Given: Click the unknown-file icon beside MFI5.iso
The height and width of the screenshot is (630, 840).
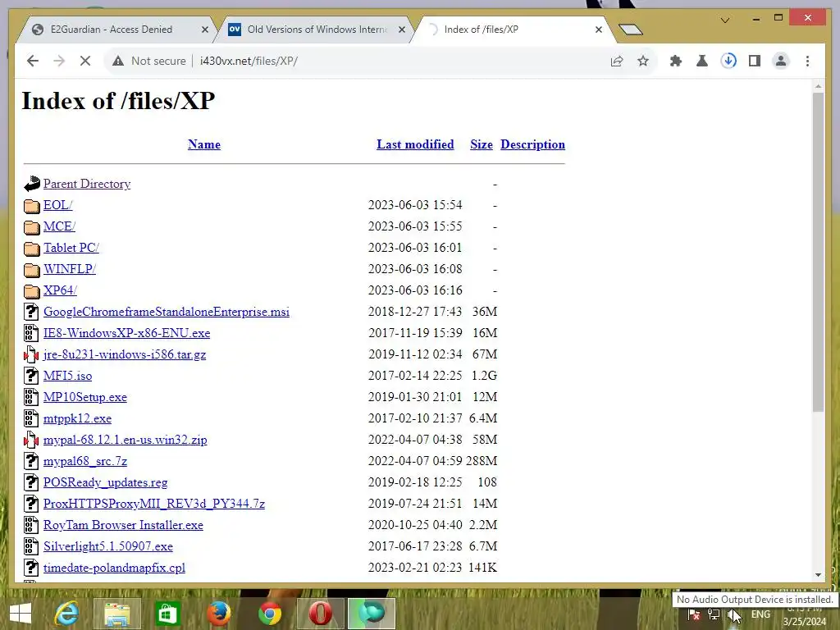Looking at the screenshot, I should [x=31, y=376].
